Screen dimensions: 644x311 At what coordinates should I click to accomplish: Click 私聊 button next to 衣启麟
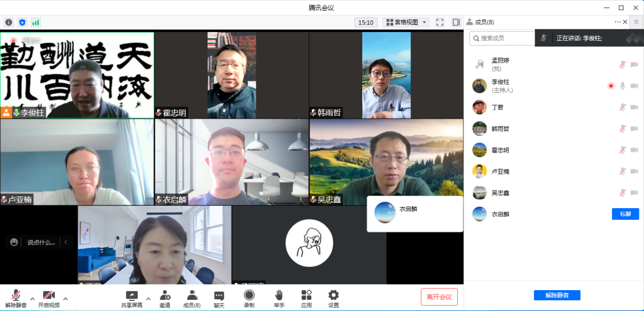(x=625, y=214)
